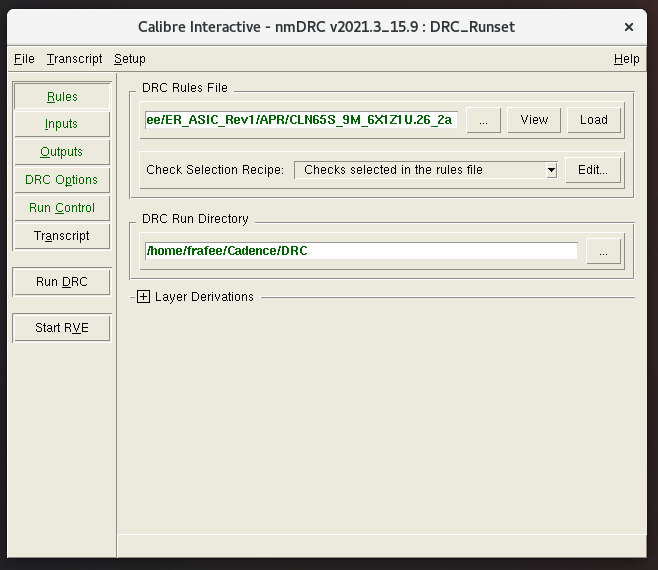Open the Check Selection Recipe dropdown

[426, 170]
